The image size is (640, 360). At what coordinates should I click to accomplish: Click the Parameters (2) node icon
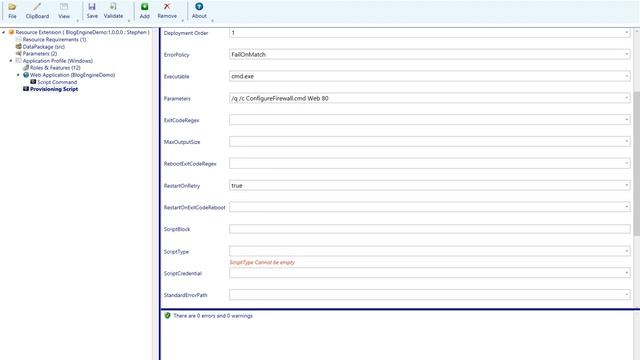[x=18, y=53]
